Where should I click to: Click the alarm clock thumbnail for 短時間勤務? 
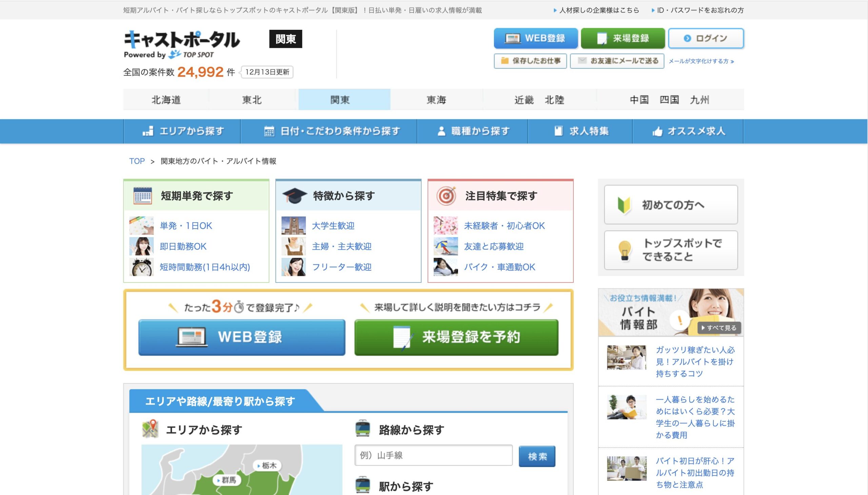[141, 267]
